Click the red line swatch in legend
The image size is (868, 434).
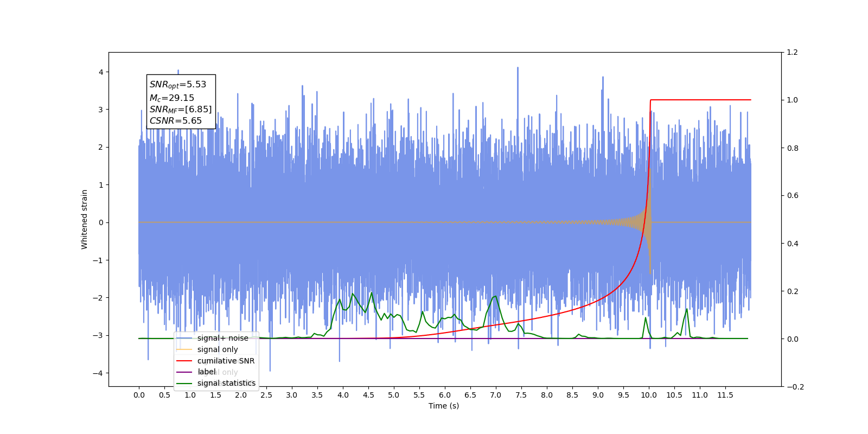(x=184, y=361)
